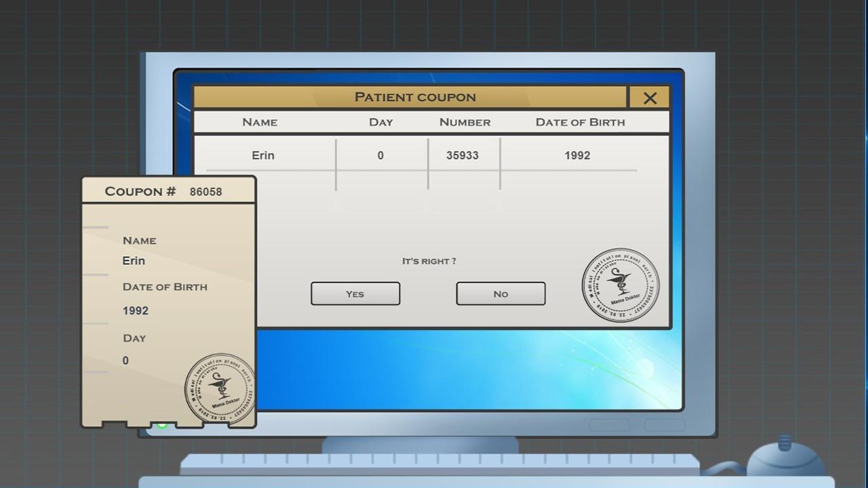Viewport: 868px width, 488px height.
Task: Select the Name column header
Action: (260, 122)
